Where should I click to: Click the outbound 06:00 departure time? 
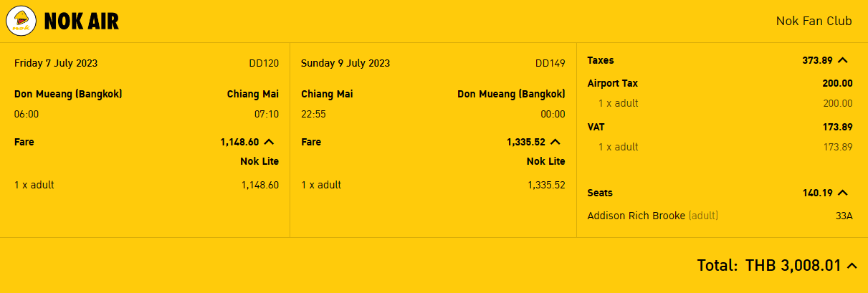(27, 114)
